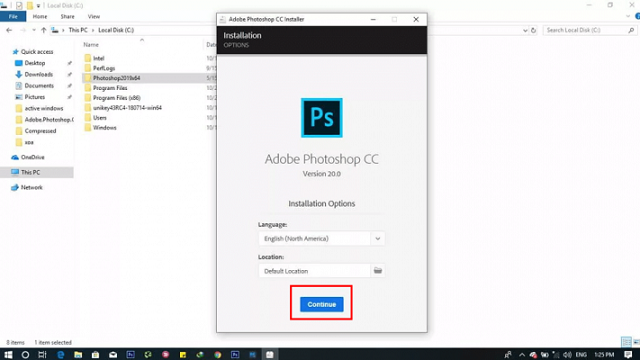
Task: Open Microsoft Store from the taskbar
Action: tap(96, 355)
